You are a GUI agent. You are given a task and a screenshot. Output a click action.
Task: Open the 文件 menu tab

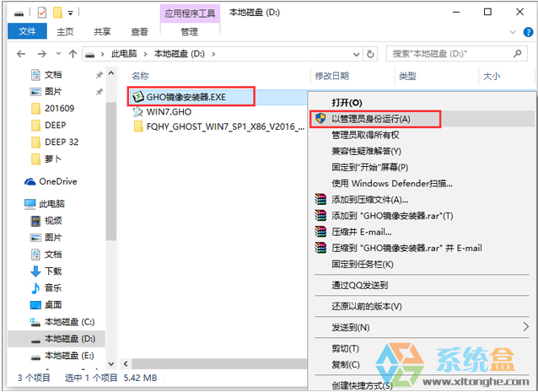point(27,31)
